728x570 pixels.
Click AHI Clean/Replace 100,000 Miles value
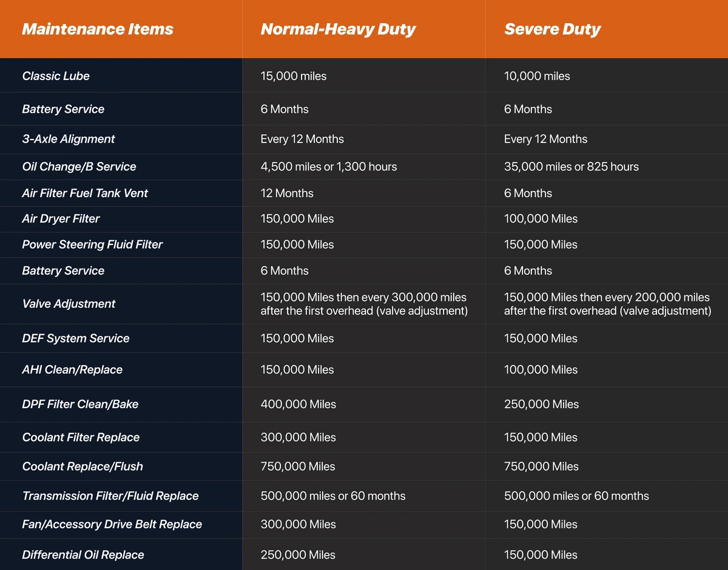(x=541, y=370)
